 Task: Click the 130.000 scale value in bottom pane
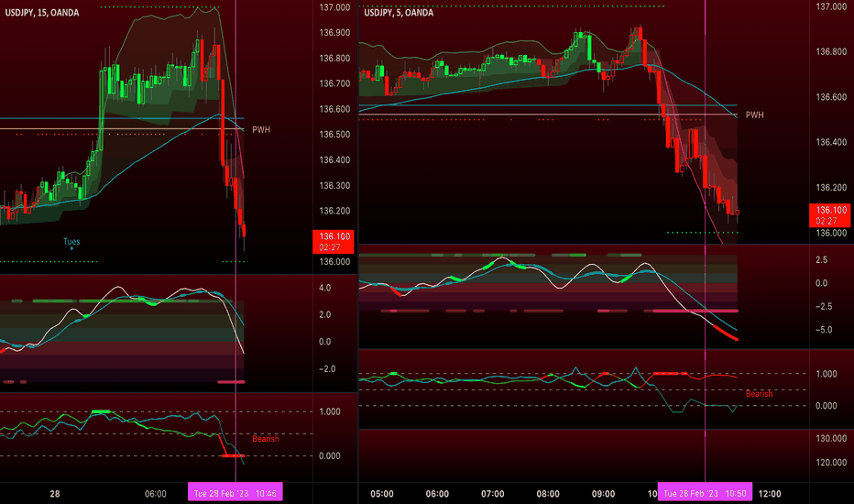831,438
